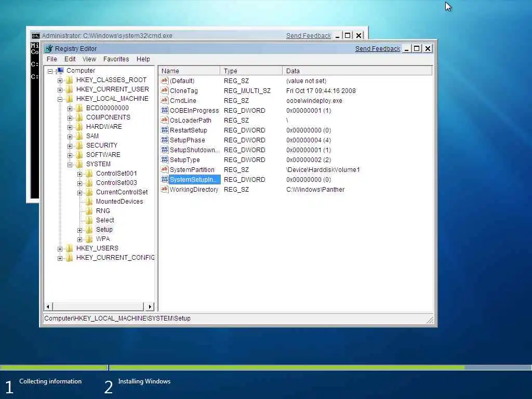Select the SetupShutdown... value entry
532x399 pixels.
point(194,150)
